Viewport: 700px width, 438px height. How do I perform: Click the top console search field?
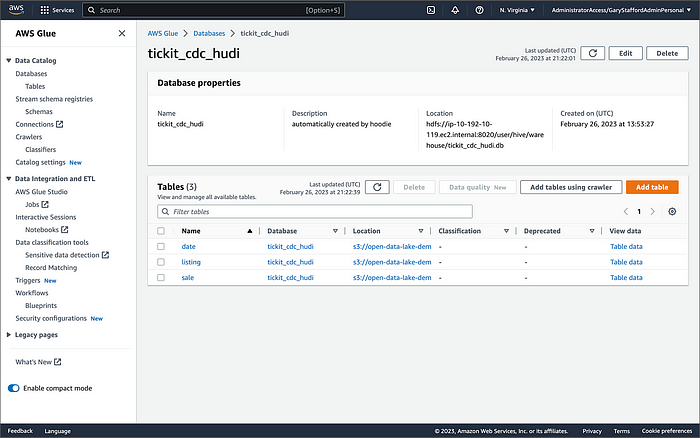213,10
